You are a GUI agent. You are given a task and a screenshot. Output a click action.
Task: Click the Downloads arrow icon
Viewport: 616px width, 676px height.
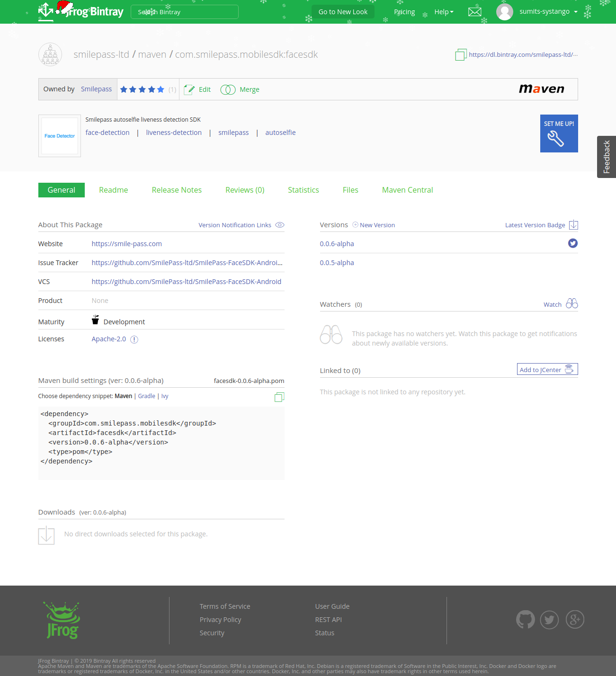(46, 535)
